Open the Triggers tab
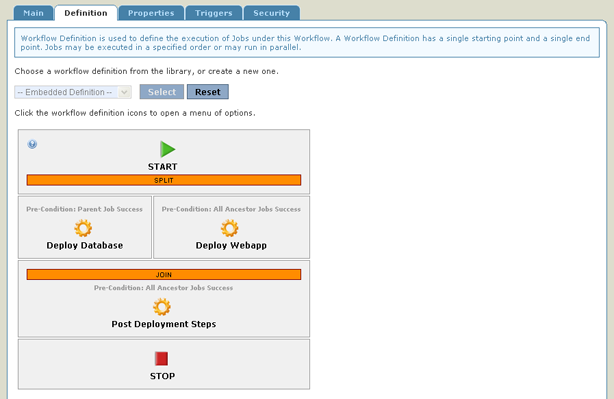The height and width of the screenshot is (399, 614). point(214,13)
